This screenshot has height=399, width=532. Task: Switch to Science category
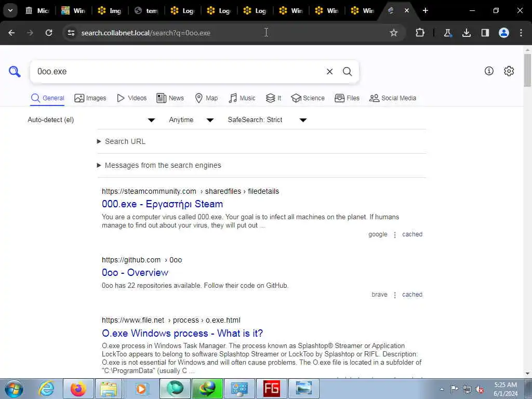pyautogui.click(x=308, y=98)
